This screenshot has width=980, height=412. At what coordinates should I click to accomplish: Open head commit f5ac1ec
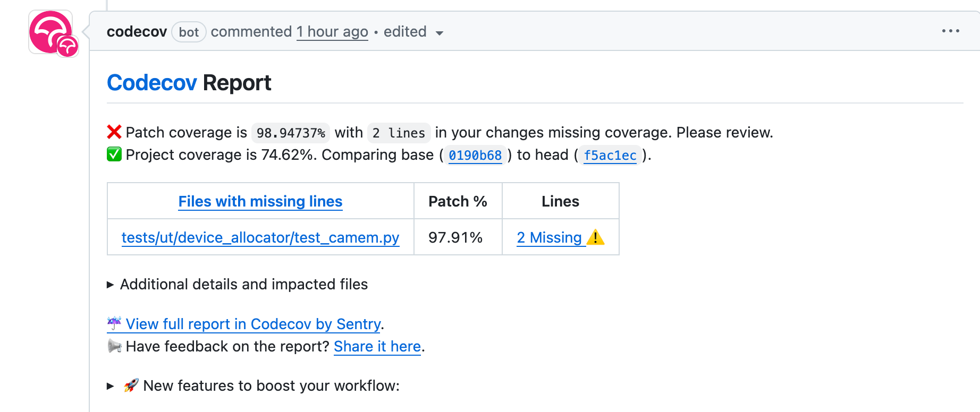610,156
